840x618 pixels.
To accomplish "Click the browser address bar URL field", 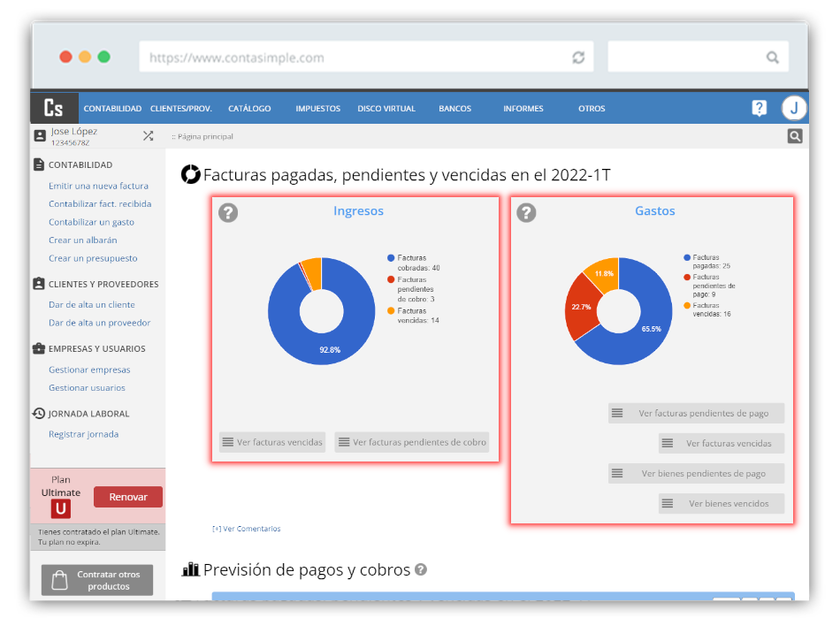I will click(x=366, y=57).
